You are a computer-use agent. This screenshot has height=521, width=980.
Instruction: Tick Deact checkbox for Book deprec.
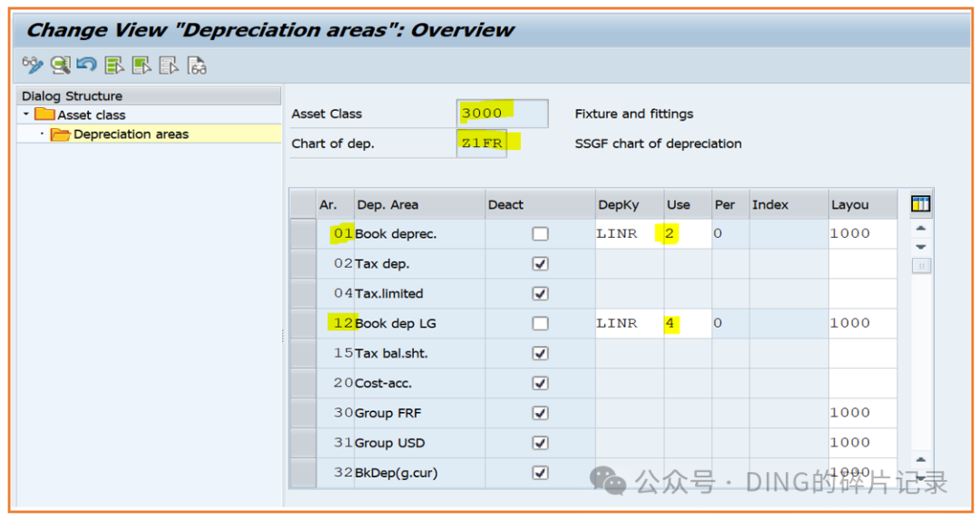pyautogui.click(x=540, y=234)
